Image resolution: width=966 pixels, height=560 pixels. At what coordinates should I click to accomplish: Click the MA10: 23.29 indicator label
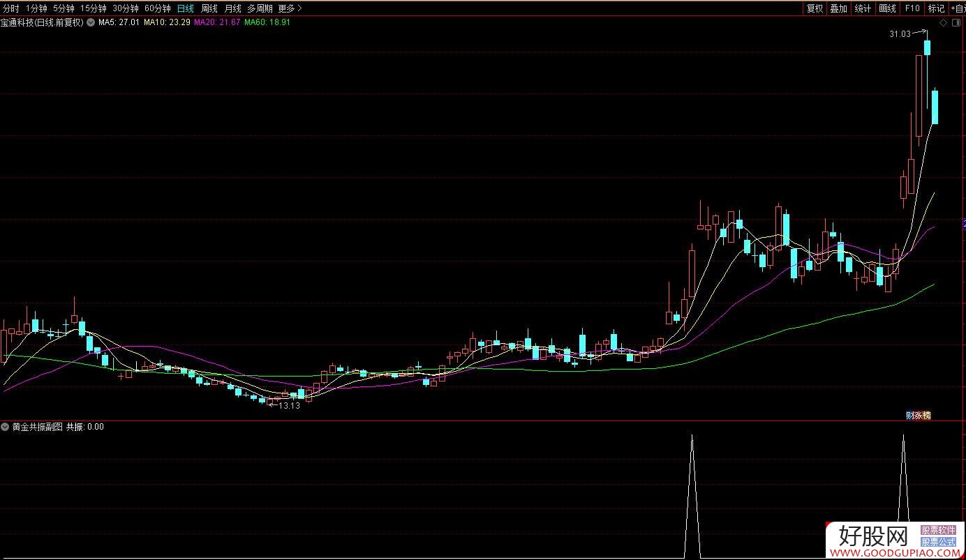167,22
